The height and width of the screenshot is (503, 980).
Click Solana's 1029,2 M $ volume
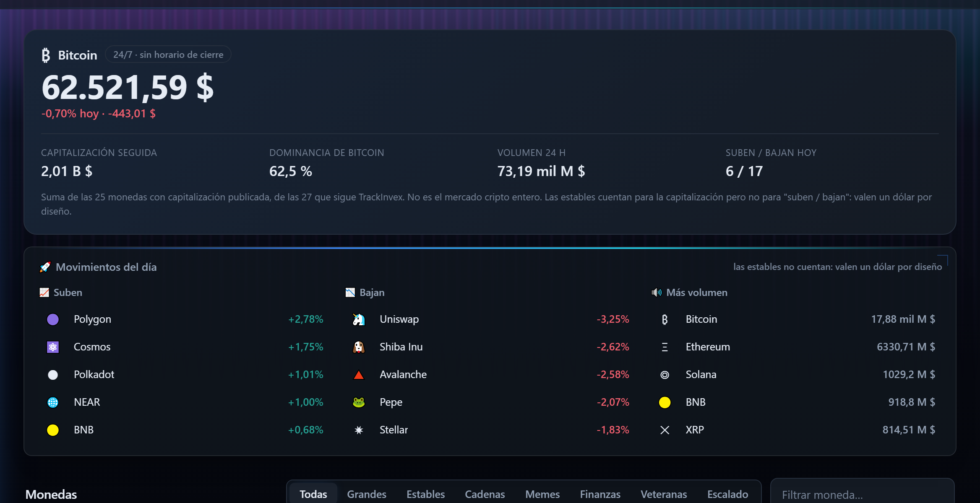(x=909, y=375)
